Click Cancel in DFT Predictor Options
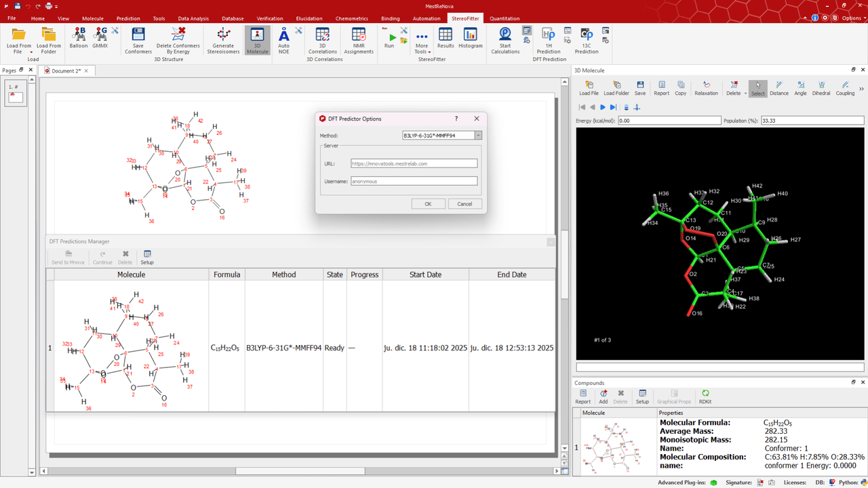Screen dimensions: 868x488 (465, 204)
